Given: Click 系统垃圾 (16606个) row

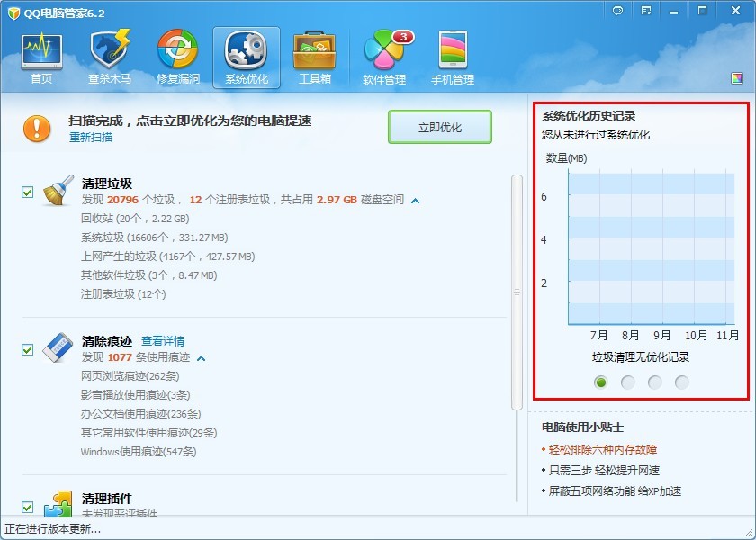Looking at the screenshot, I should point(154,238).
